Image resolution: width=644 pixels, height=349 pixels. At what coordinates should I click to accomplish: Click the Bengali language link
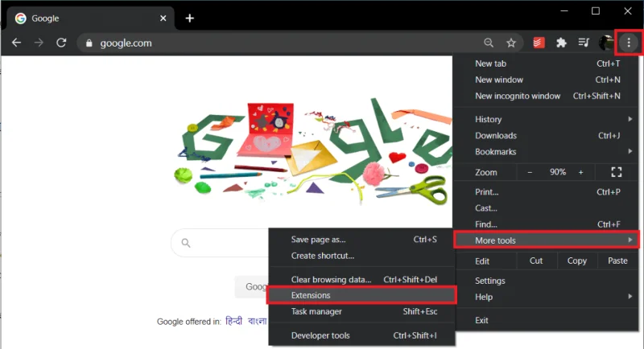pyautogui.click(x=257, y=321)
